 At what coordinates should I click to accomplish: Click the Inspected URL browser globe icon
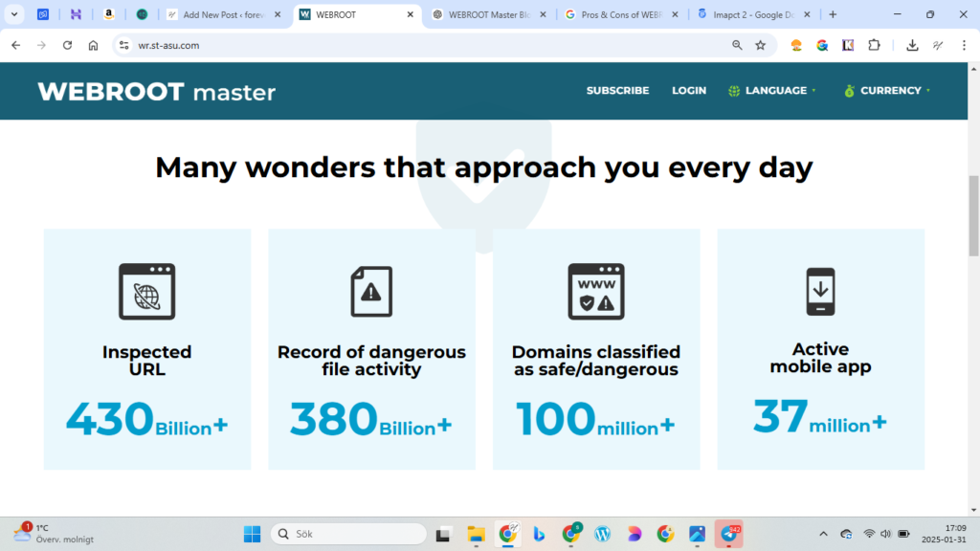146,292
